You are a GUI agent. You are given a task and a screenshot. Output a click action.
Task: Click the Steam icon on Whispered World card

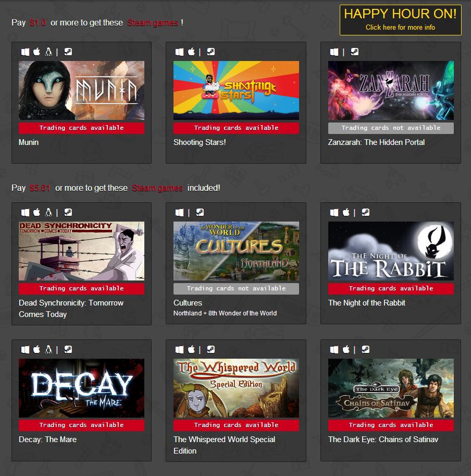pyautogui.click(x=211, y=349)
